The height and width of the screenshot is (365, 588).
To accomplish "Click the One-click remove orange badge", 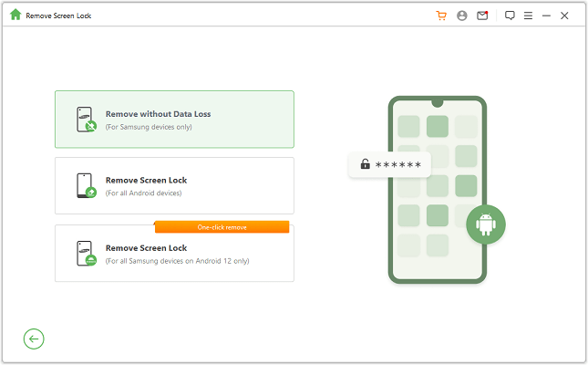I will tap(222, 227).
